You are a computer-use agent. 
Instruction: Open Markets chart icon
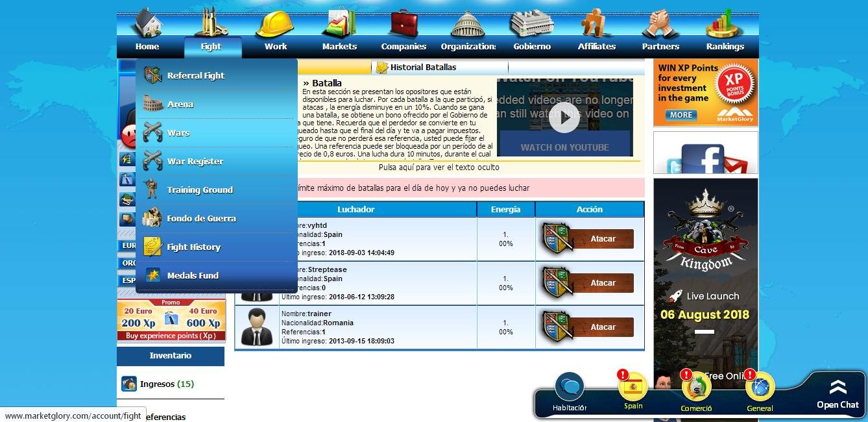[x=339, y=23]
